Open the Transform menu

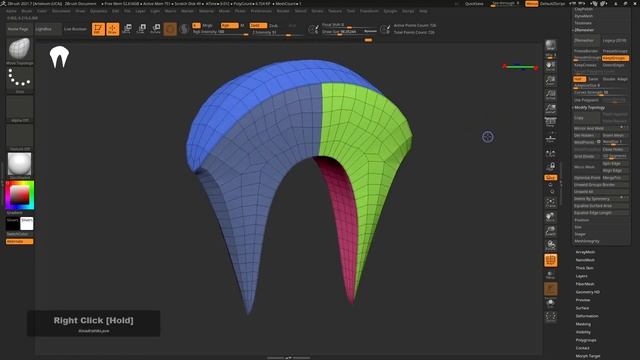pyautogui.click(x=369, y=11)
